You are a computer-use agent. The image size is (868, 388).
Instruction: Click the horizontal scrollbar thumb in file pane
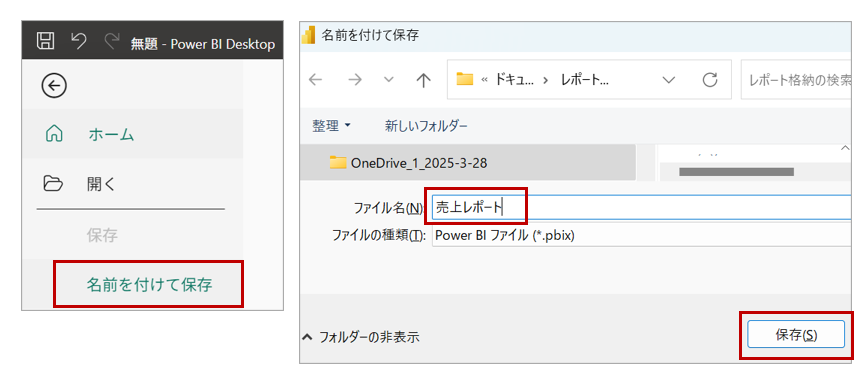point(736,172)
